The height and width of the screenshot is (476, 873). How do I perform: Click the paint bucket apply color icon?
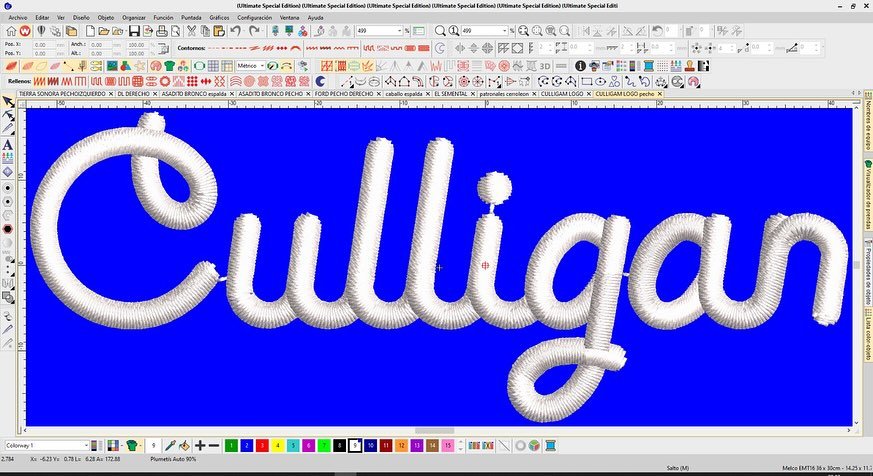tap(184, 445)
